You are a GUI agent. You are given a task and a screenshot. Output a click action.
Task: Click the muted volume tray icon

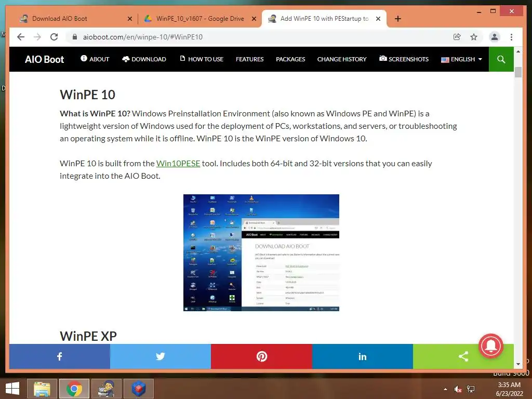(458, 389)
